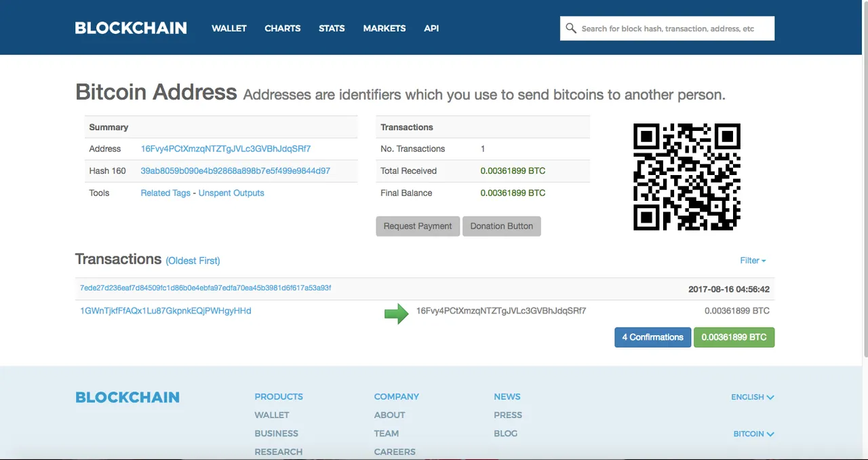Click the 4 Confirmations button

(653, 337)
